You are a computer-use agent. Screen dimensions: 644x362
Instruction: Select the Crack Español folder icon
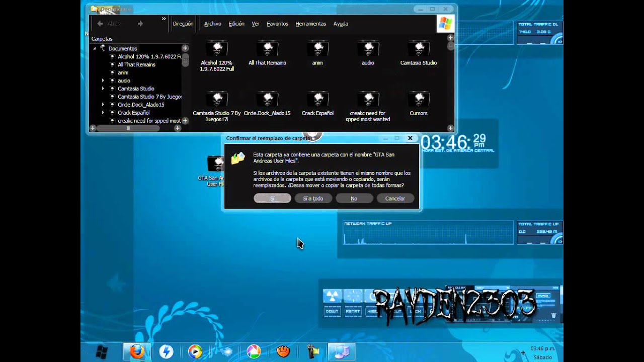pyautogui.click(x=317, y=104)
